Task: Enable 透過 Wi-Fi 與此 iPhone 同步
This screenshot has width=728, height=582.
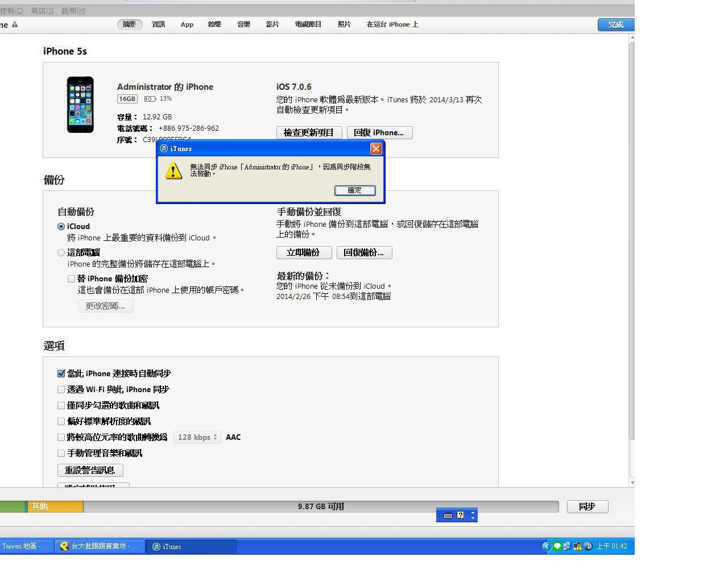Action: coord(61,389)
